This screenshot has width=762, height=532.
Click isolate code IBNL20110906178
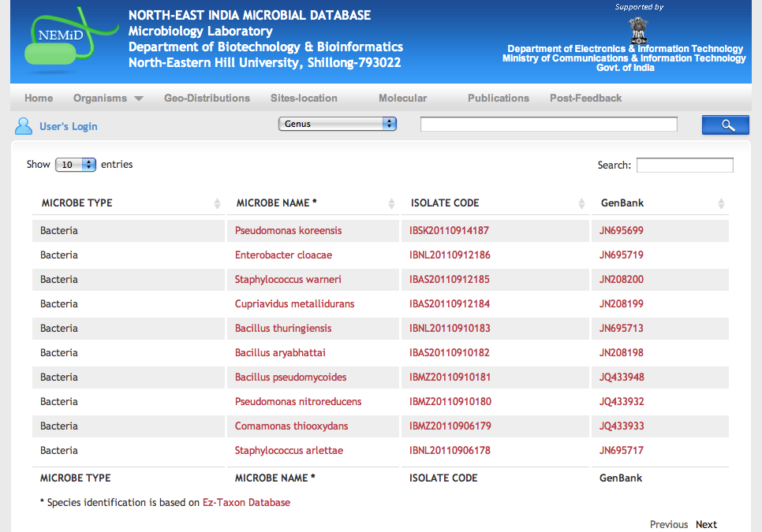point(450,451)
